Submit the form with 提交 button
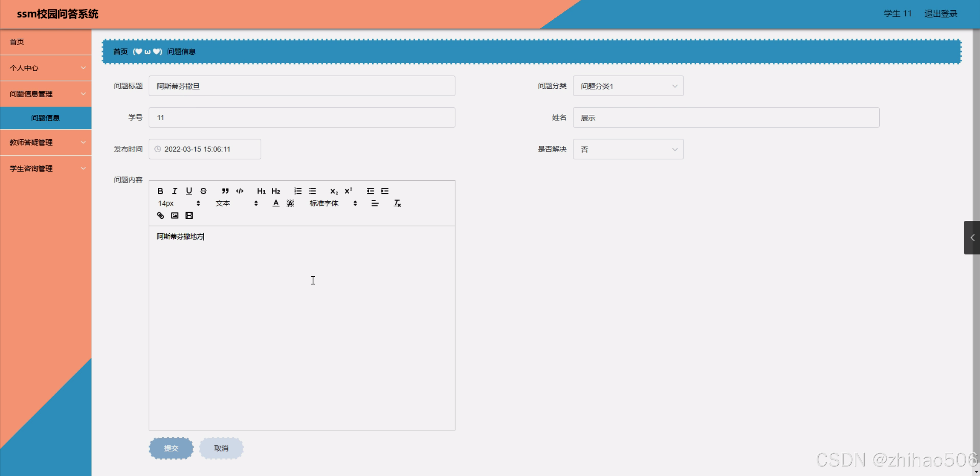This screenshot has height=476, width=980. 171,448
